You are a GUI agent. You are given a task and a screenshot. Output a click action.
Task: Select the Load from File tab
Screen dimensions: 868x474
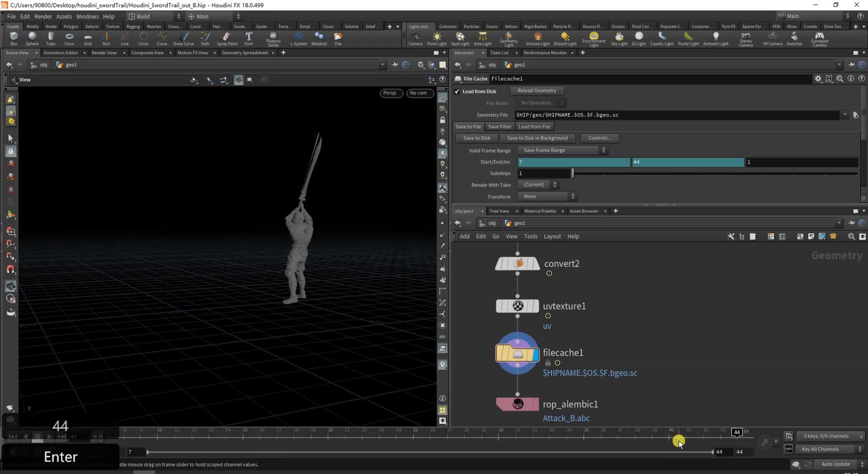tap(534, 127)
